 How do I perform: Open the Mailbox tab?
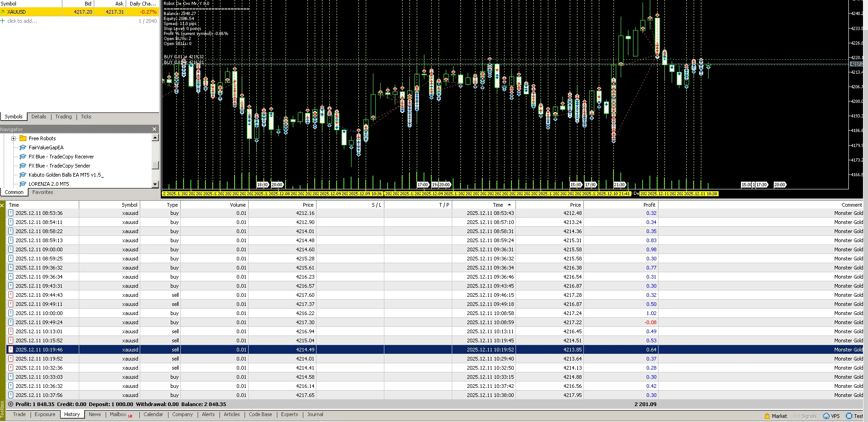[x=118, y=414]
